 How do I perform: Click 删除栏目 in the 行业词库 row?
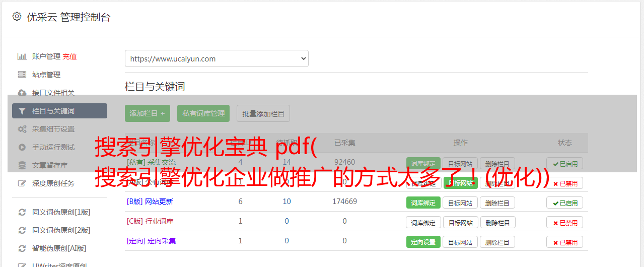(x=497, y=222)
